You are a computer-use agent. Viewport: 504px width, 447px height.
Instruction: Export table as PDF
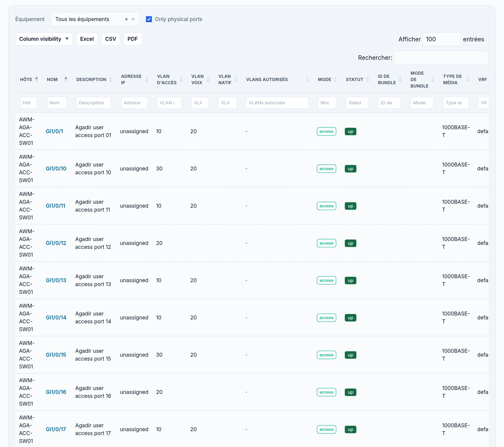click(133, 39)
